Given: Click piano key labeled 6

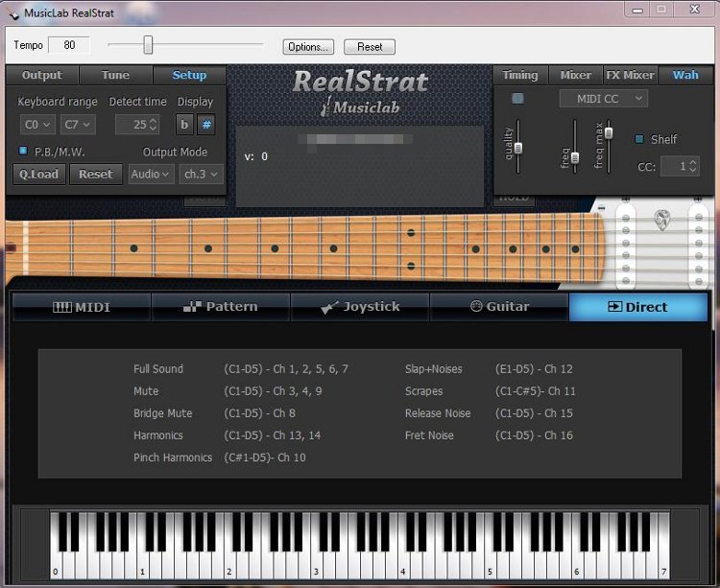Looking at the screenshot, I should tap(577, 564).
